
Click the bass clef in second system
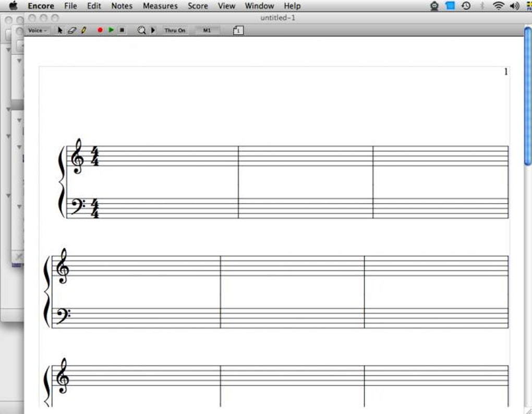64,316
